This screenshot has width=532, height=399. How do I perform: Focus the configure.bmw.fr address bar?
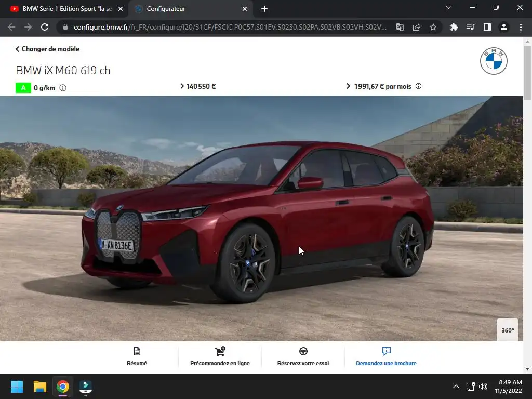point(230,27)
